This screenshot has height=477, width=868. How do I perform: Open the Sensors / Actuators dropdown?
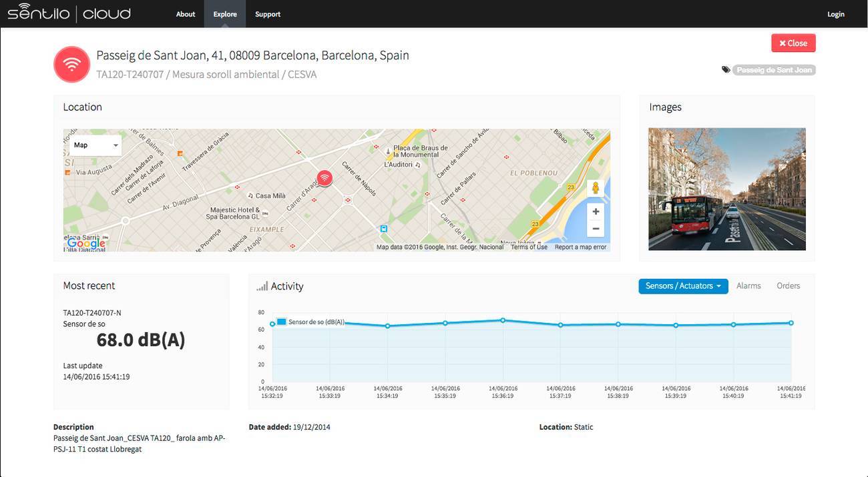coord(682,286)
